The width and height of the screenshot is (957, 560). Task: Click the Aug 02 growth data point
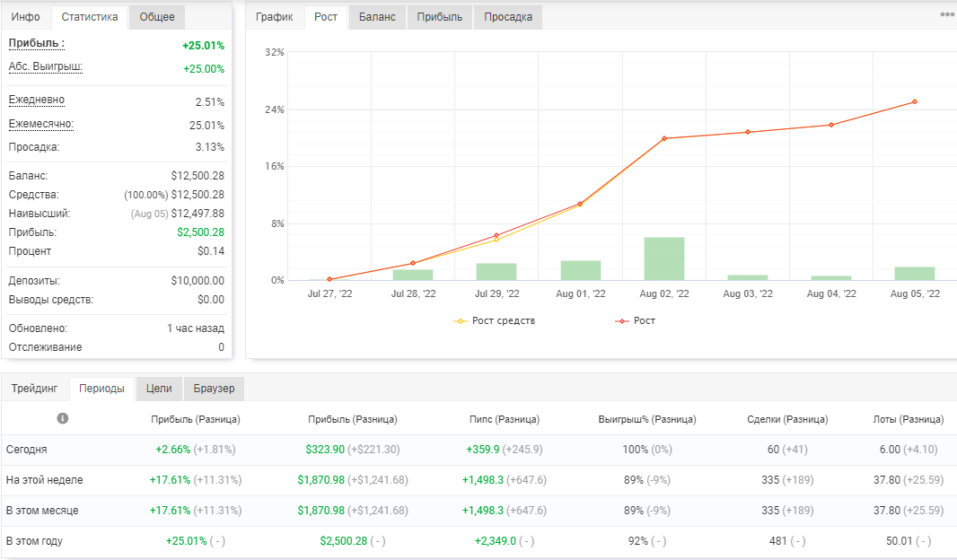(x=664, y=138)
